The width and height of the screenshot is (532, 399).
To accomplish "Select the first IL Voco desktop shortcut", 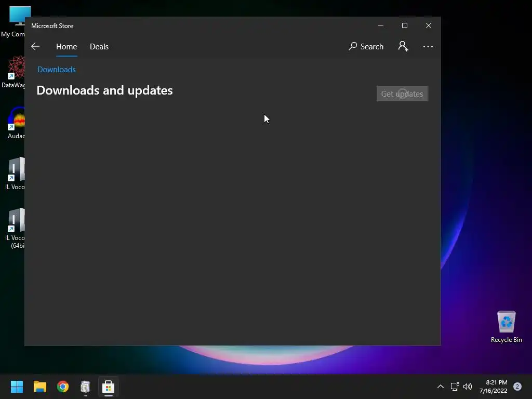I will click(x=15, y=174).
